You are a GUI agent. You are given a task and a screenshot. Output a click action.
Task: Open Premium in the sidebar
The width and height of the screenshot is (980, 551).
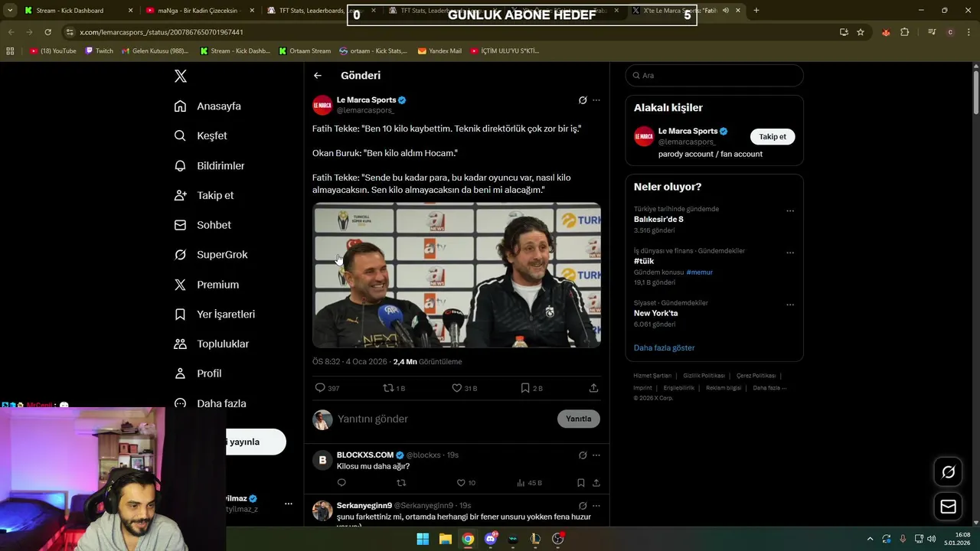pos(206,285)
